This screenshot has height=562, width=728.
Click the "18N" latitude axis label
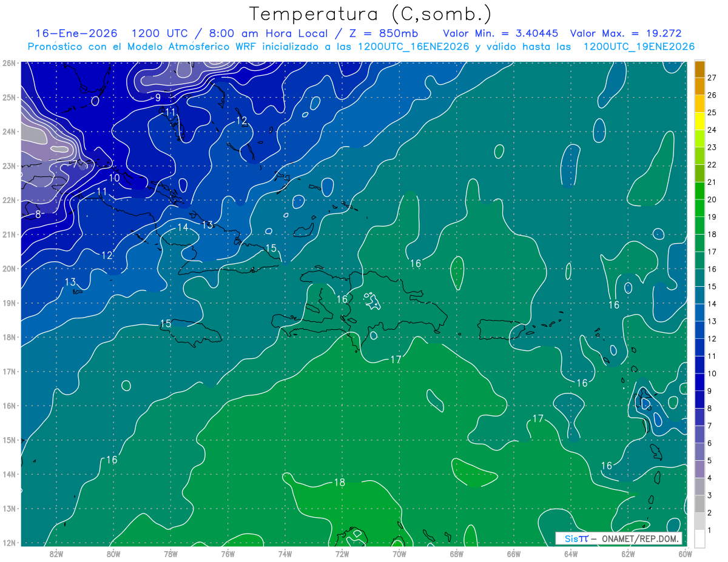point(8,337)
